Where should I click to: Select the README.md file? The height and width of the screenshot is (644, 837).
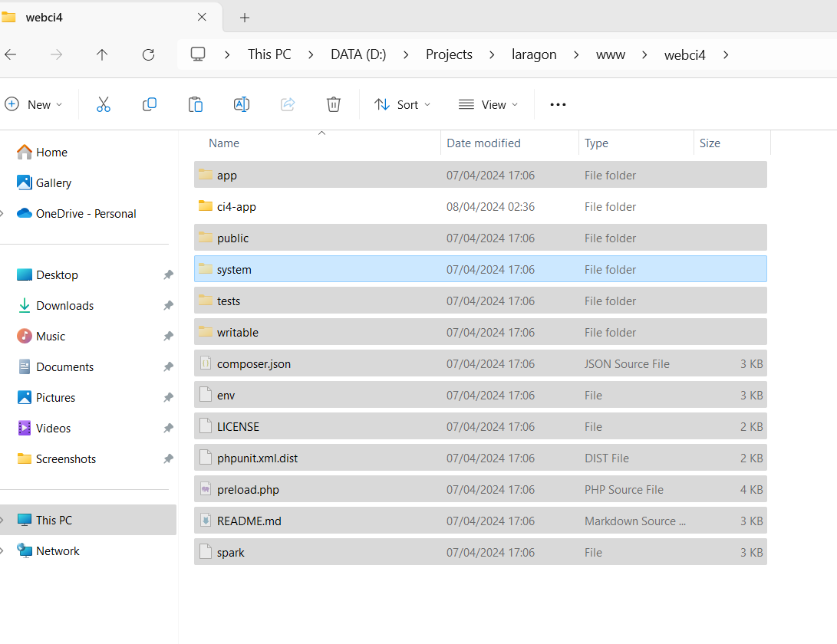tap(480, 521)
